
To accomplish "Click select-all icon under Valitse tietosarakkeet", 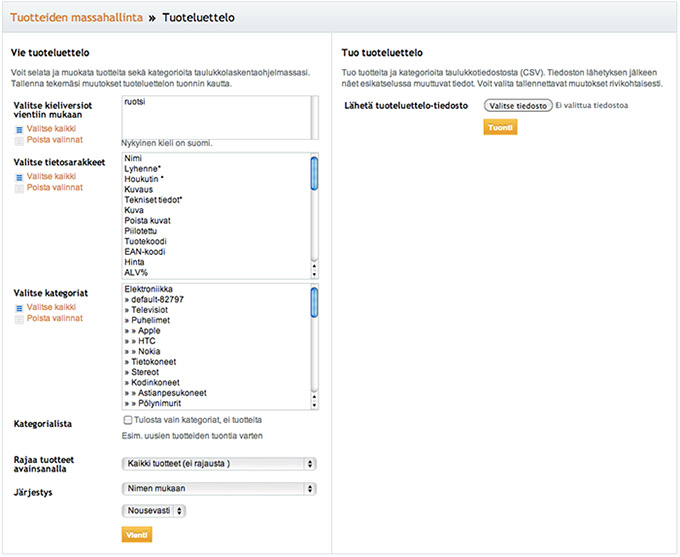I will pyautogui.click(x=20, y=176).
